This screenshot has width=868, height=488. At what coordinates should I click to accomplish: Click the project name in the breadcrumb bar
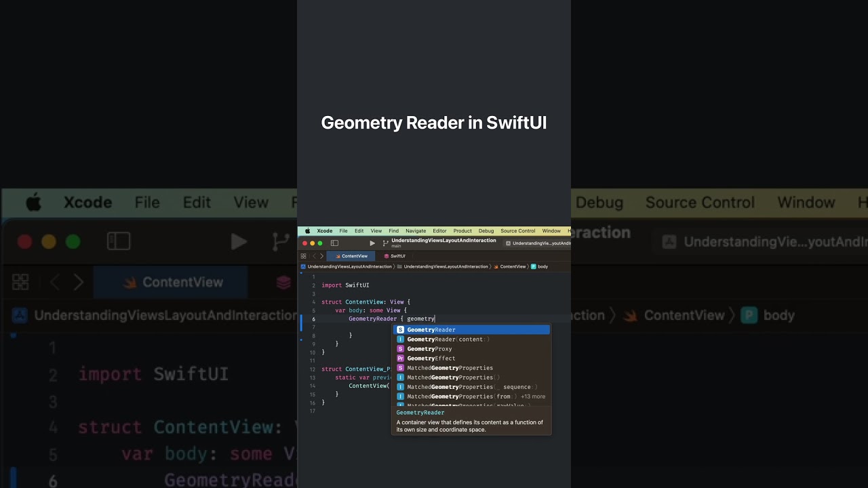pyautogui.click(x=346, y=266)
